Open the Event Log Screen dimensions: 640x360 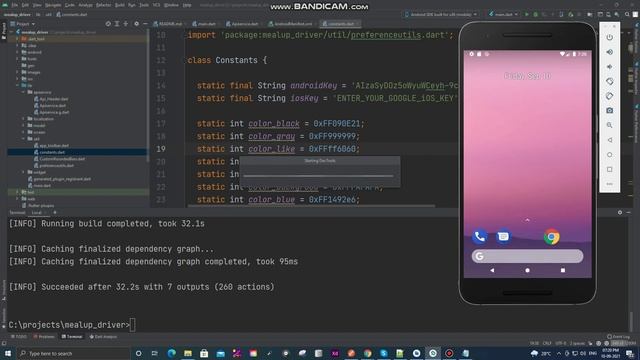click(x=618, y=337)
